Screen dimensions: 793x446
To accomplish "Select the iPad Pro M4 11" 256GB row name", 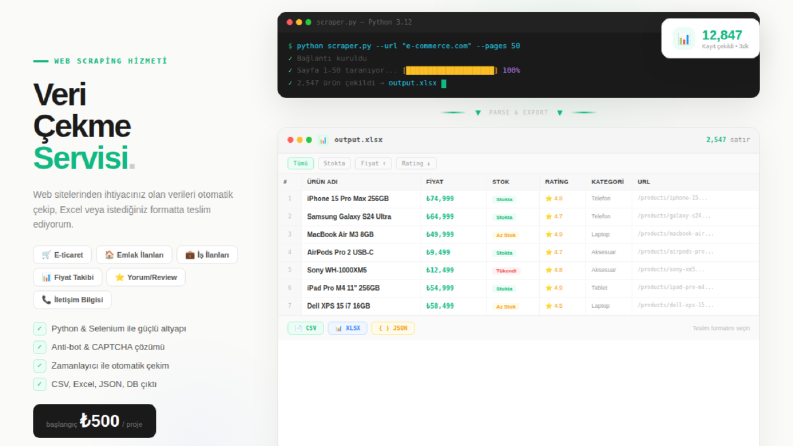I will tap(343, 288).
